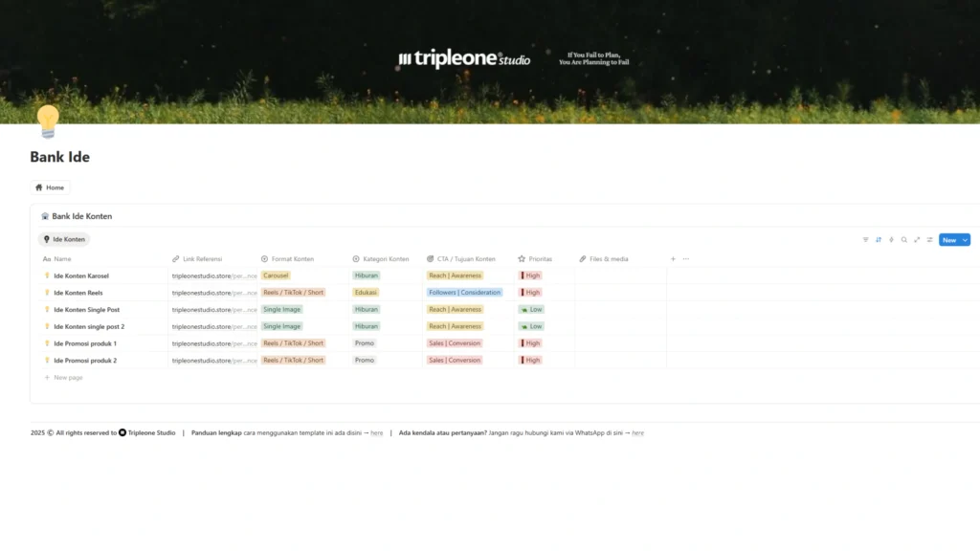Click the WhatsApp here link in footer

(x=637, y=433)
